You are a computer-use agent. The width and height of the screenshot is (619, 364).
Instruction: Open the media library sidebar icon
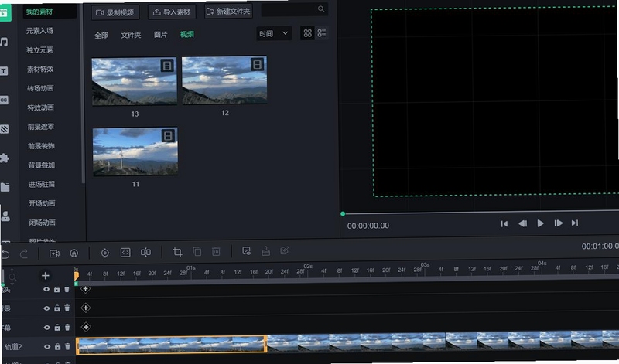pyautogui.click(x=5, y=13)
